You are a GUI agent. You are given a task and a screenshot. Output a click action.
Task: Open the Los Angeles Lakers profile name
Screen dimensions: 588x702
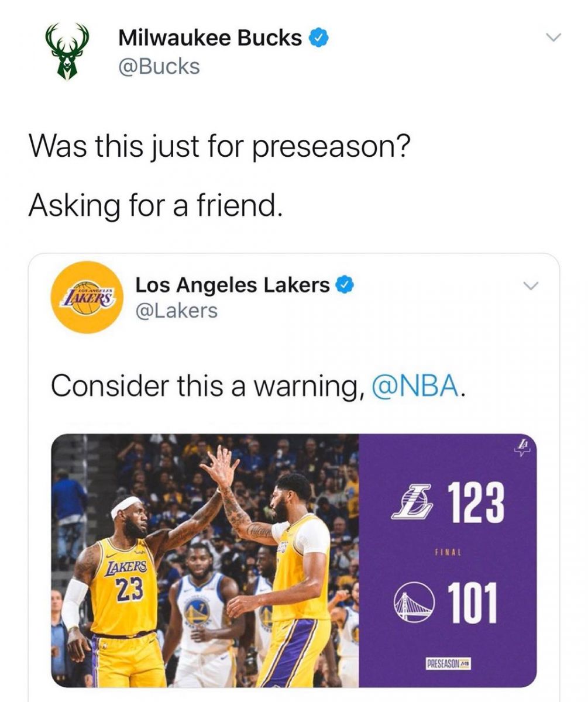tap(232, 285)
